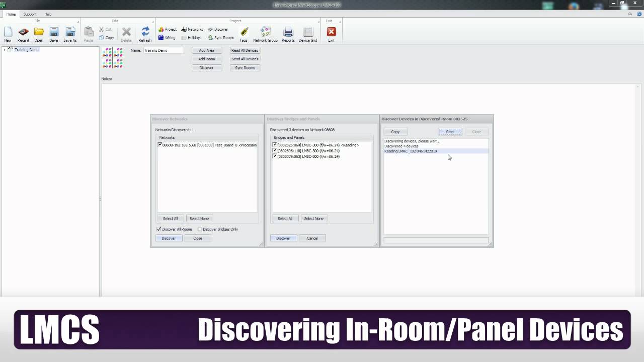The height and width of the screenshot is (362, 644).
Task: Select Copy in the Edit ribbon group
Action: [107, 38]
